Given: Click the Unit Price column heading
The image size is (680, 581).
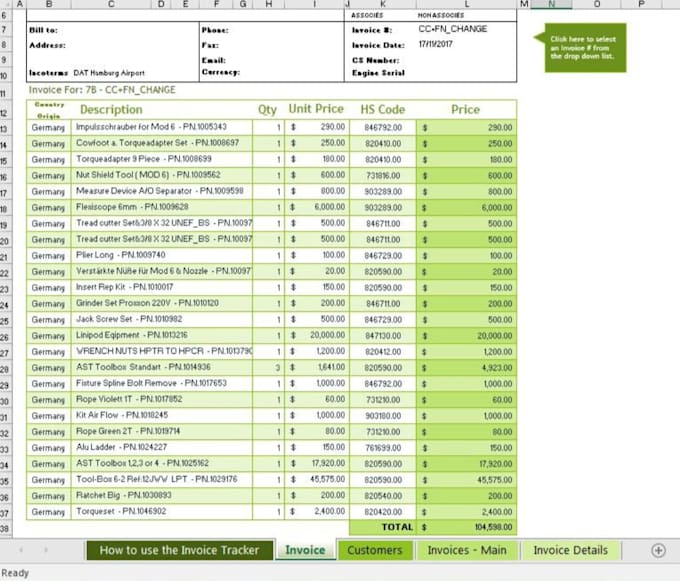Looking at the screenshot, I should (x=316, y=109).
